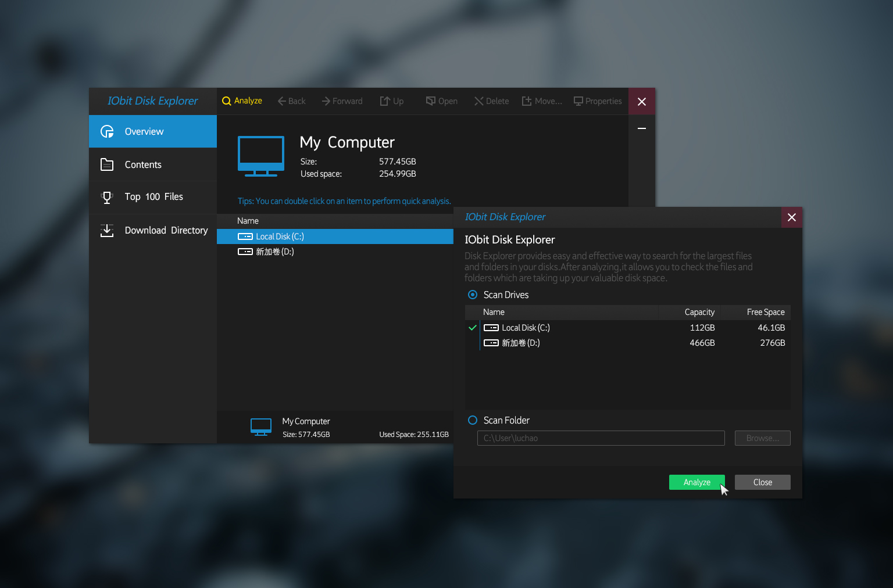Select the Overview sidebar tab

[x=153, y=131]
